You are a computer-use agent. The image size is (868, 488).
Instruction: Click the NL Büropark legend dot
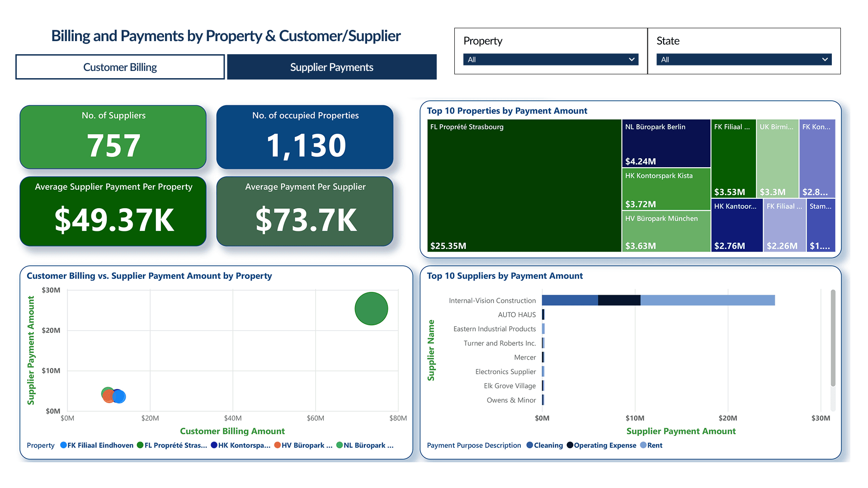pyautogui.click(x=340, y=445)
